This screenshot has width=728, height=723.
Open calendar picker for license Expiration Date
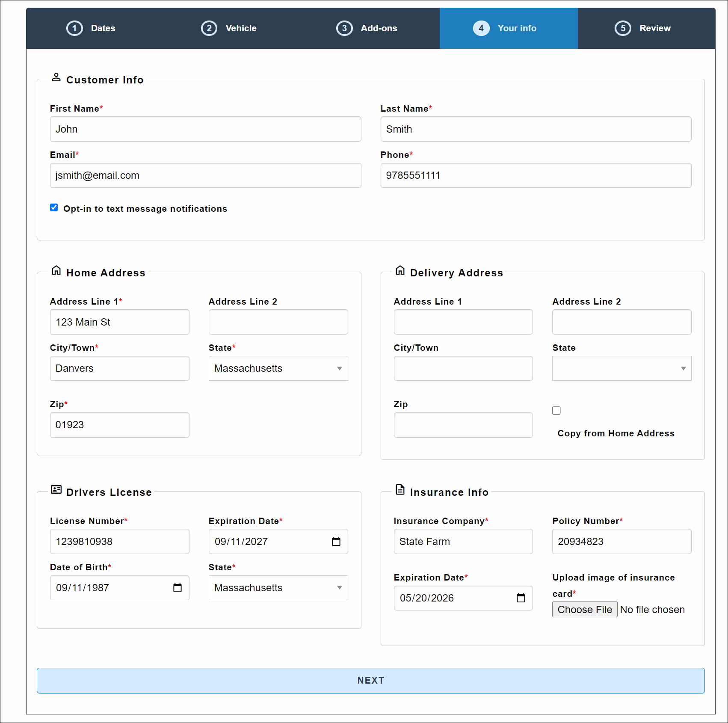(x=336, y=542)
